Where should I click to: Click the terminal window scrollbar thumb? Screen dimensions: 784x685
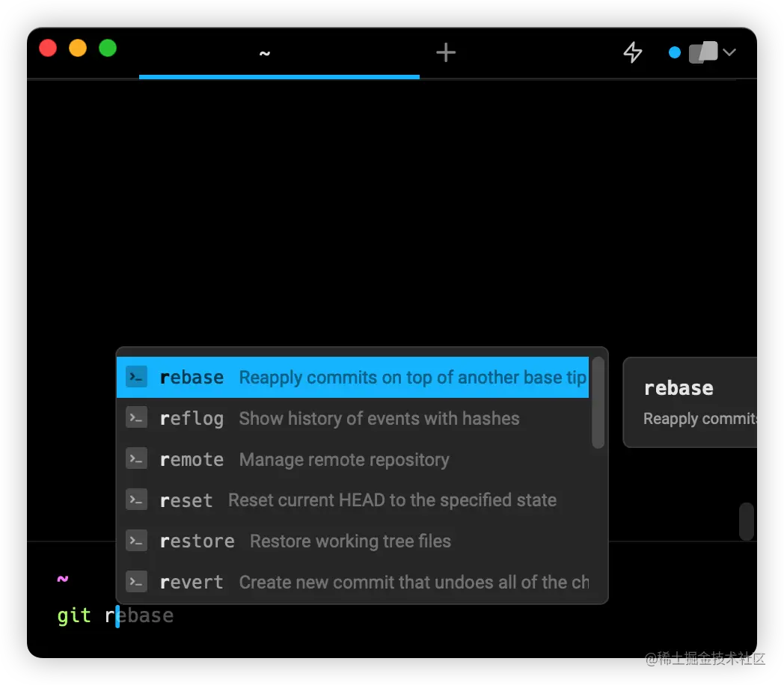click(747, 522)
